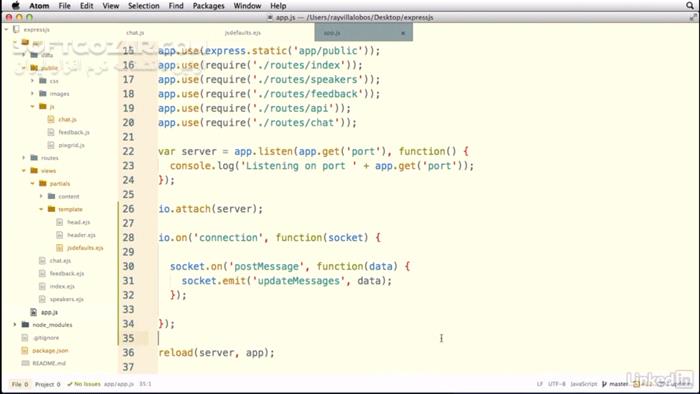This screenshot has width=700, height=394.
Task: Click the js folder icon
Action: [43, 106]
